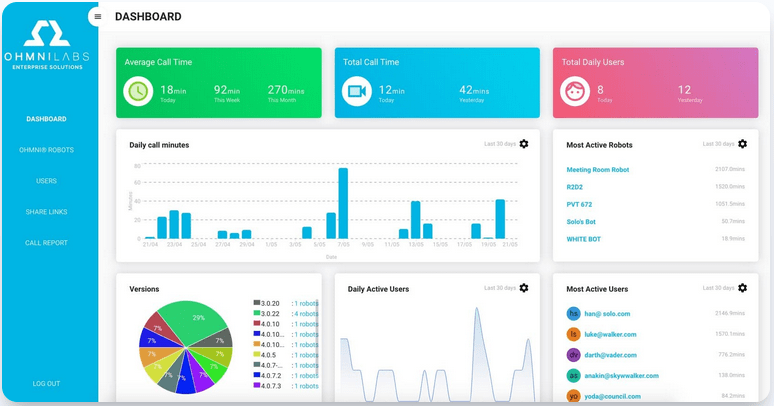Open the R2D2 robot link
774x406 pixels.
(x=575, y=187)
